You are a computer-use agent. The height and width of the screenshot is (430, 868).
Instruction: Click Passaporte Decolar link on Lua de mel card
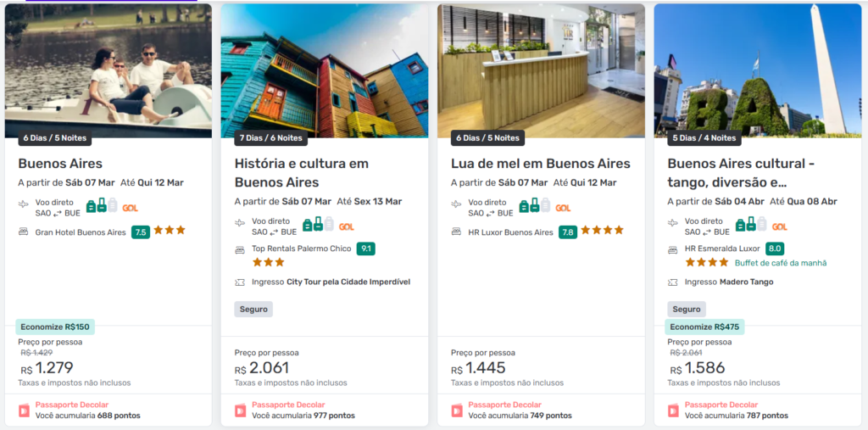(505, 405)
